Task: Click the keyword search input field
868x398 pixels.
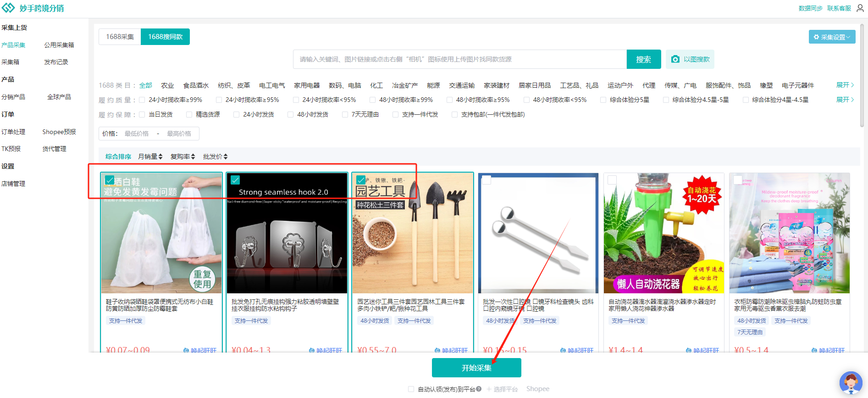Action: (x=460, y=59)
